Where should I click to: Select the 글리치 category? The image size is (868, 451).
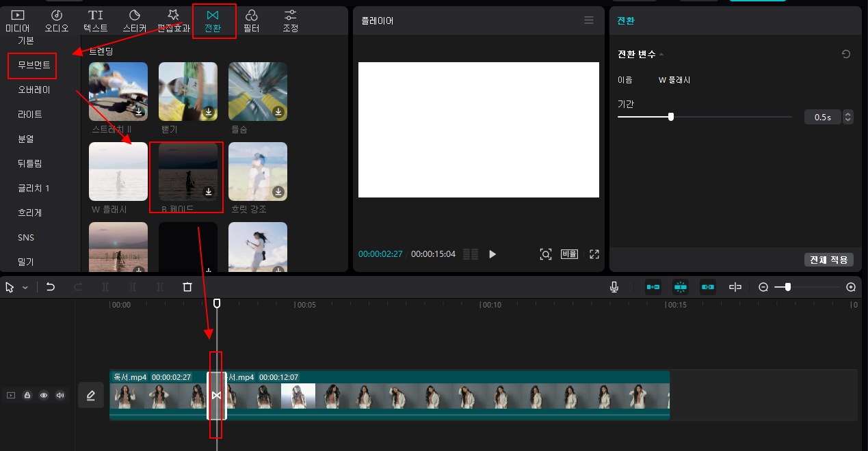click(x=34, y=188)
